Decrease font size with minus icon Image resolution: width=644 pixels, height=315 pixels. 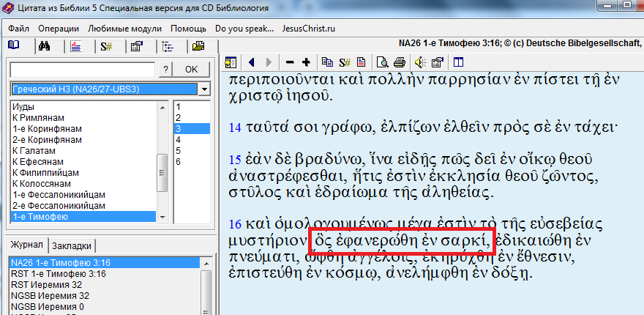[x=290, y=62]
